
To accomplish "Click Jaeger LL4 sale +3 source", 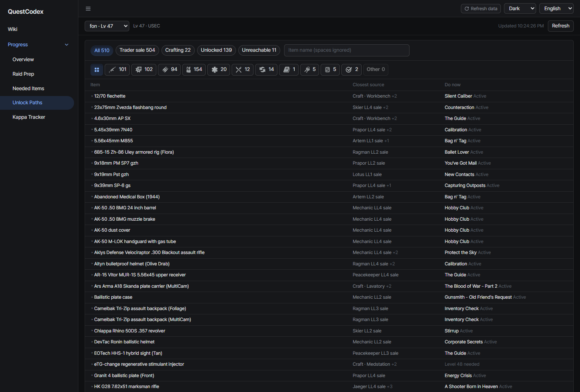I will pos(372,387).
